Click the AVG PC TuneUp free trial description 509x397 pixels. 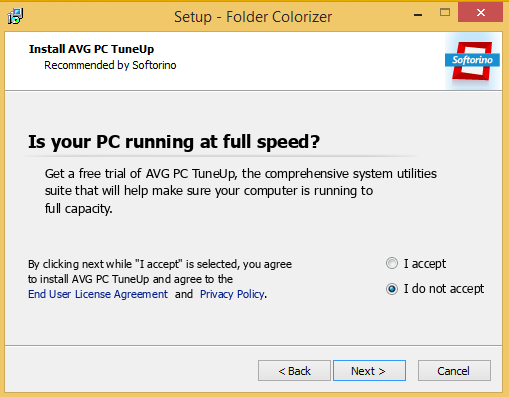click(x=241, y=191)
